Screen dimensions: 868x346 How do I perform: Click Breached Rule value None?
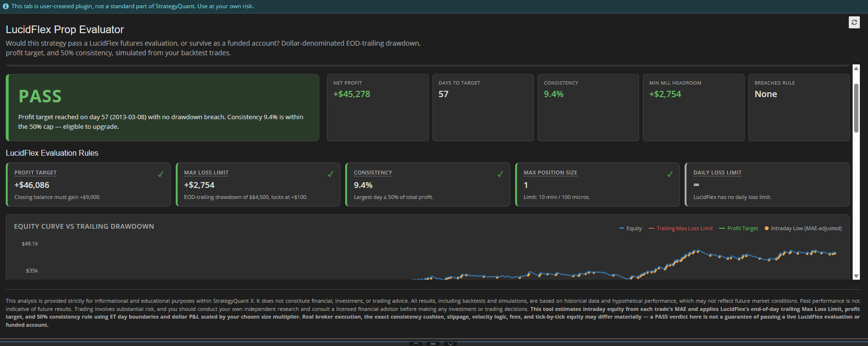[x=766, y=94]
